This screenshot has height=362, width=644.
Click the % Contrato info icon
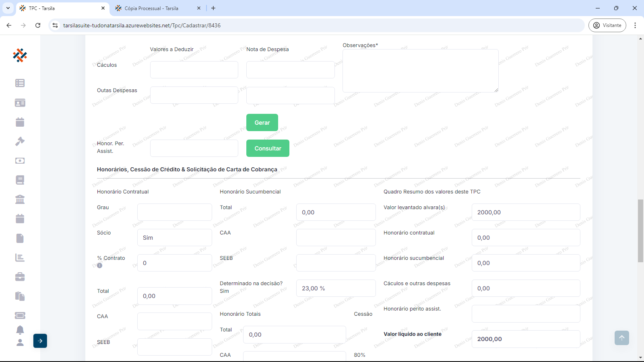click(100, 265)
